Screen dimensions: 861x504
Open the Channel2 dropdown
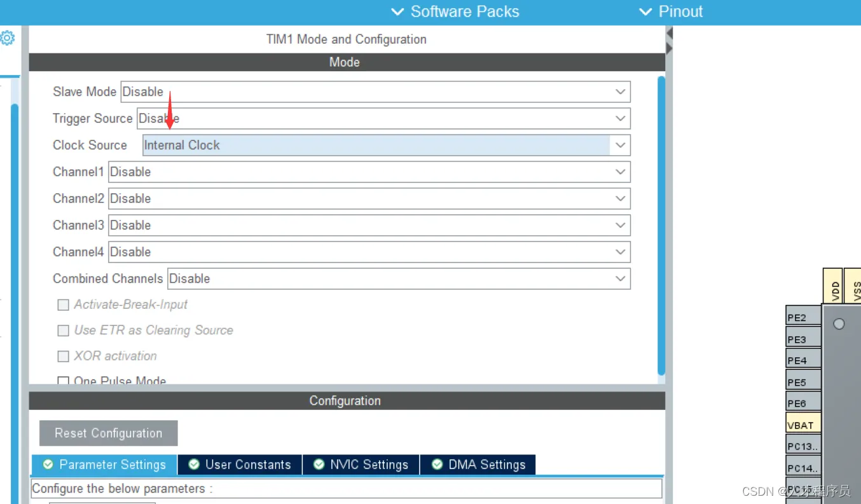(x=369, y=198)
